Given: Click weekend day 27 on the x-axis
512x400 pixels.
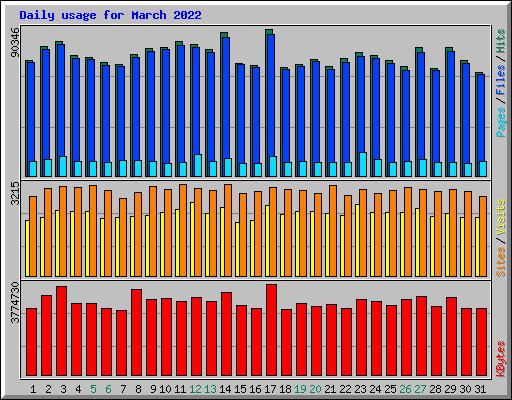Looking at the screenshot, I should pos(420,389).
